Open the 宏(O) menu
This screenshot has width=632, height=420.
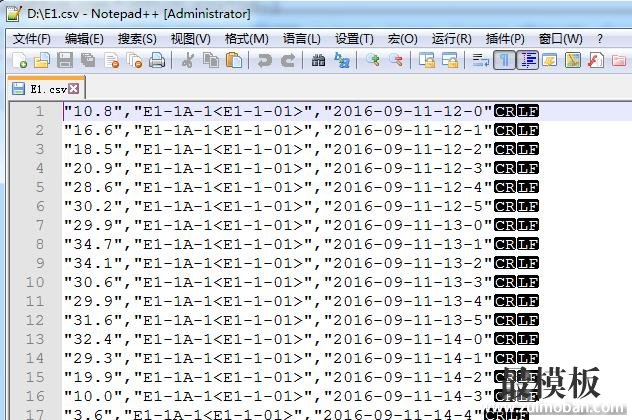(402, 39)
